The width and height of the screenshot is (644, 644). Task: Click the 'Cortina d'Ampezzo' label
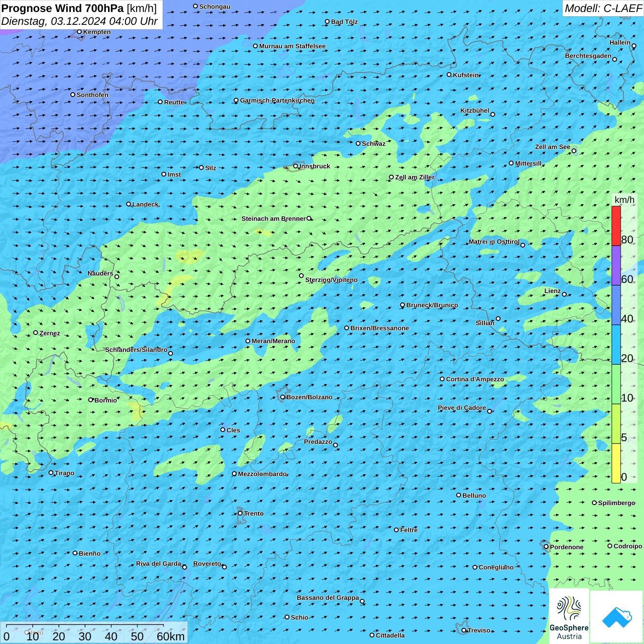pyautogui.click(x=475, y=379)
